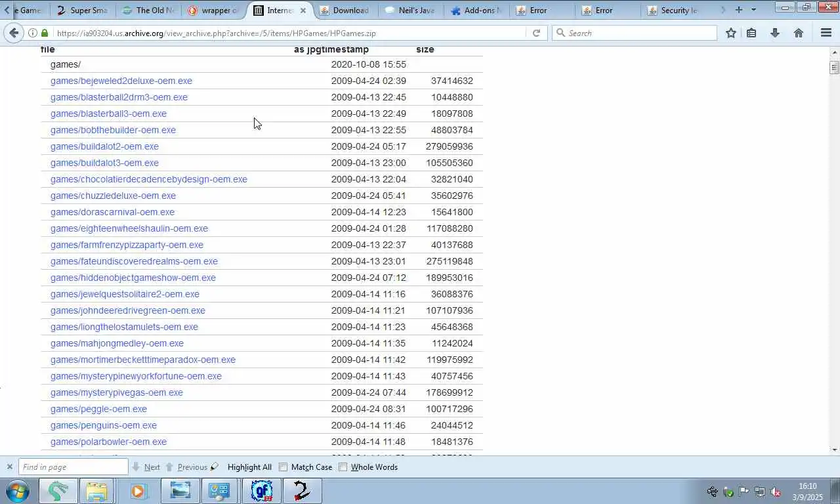840x504 pixels.
Task: Enable the Whole Words checkbox
Action: click(343, 467)
